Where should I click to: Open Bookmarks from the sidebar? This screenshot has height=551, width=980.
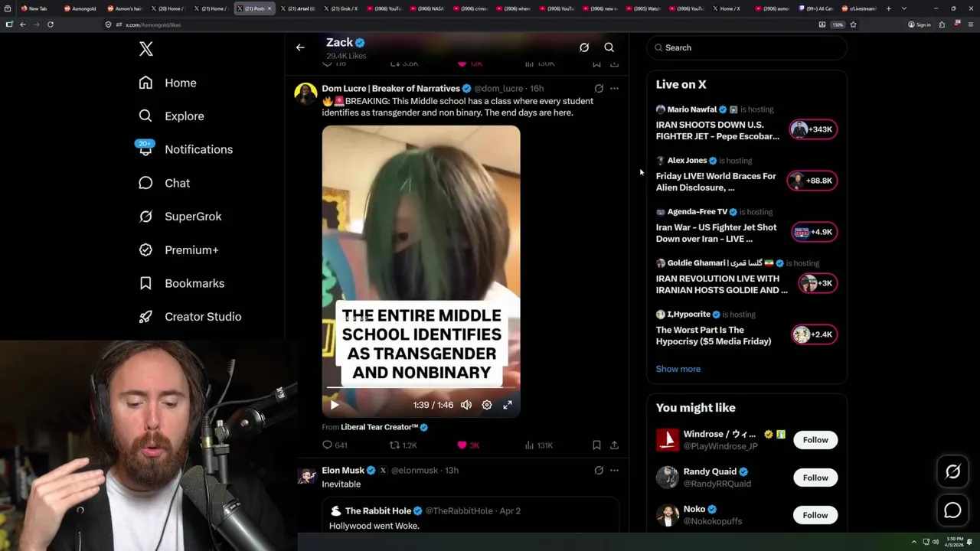(181, 283)
